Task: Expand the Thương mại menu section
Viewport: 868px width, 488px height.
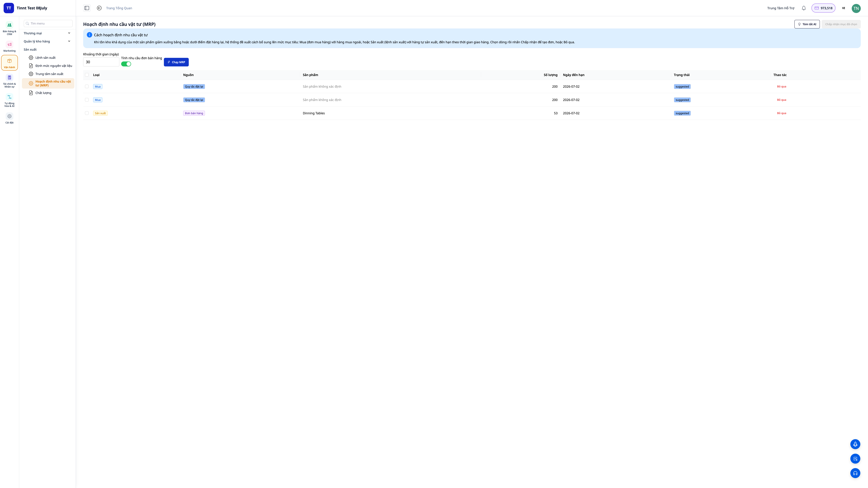Action: pos(47,33)
